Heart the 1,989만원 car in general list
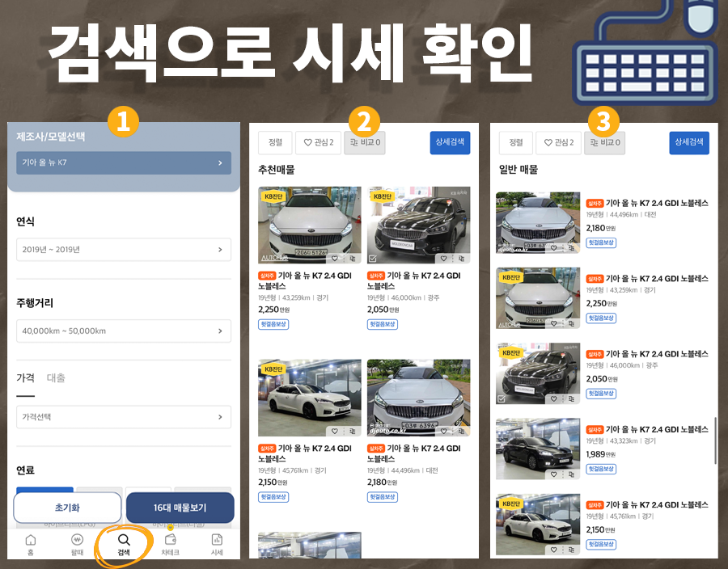Screen dimensions: 728x569 click(x=554, y=474)
